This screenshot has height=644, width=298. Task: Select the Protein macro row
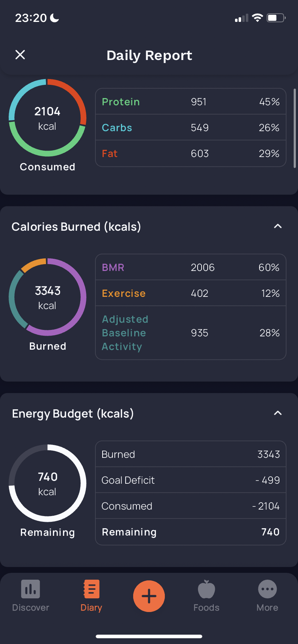191,102
